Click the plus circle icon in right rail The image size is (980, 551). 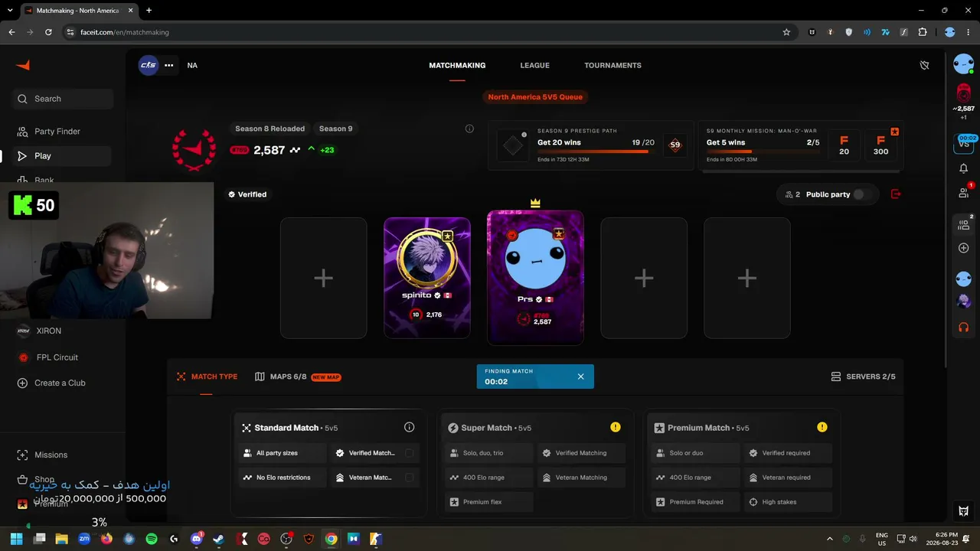pyautogui.click(x=964, y=248)
